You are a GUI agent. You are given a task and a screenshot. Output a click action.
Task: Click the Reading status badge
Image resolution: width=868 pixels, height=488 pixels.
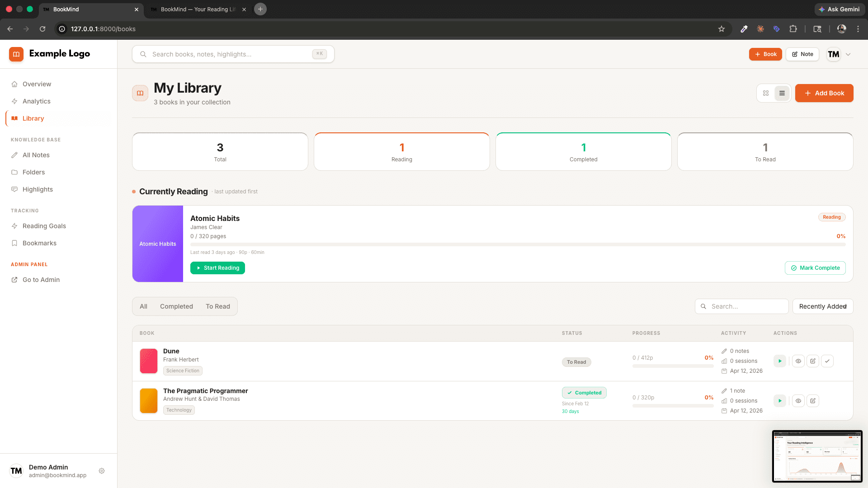tap(832, 217)
